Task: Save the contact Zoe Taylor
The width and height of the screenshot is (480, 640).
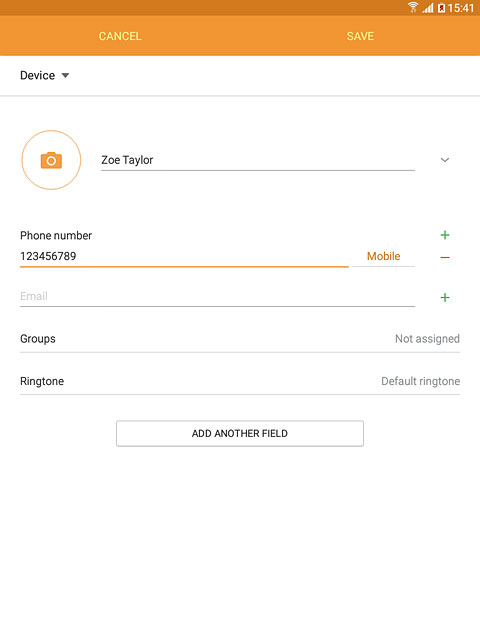Action: 360,36
